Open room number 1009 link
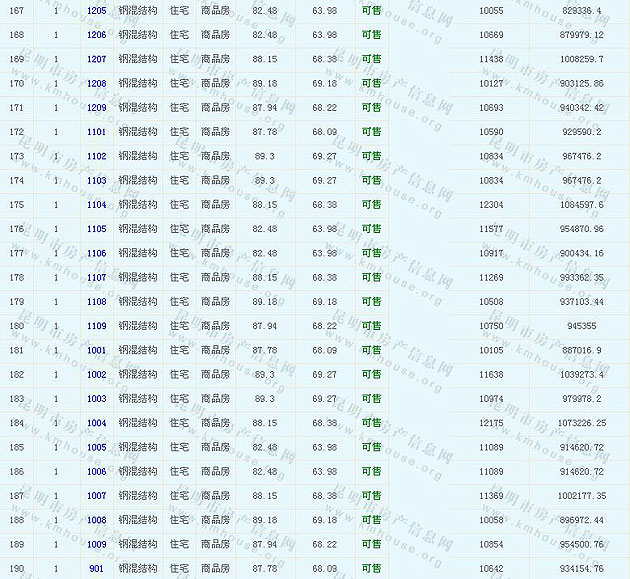630x579 pixels. pos(97,545)
